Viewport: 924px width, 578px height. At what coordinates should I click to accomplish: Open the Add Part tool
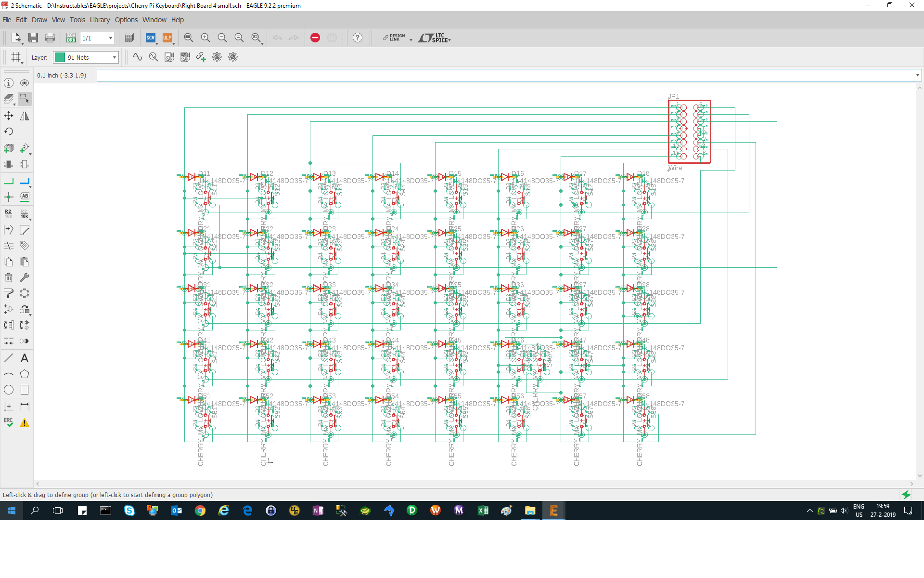coord(9,148)
